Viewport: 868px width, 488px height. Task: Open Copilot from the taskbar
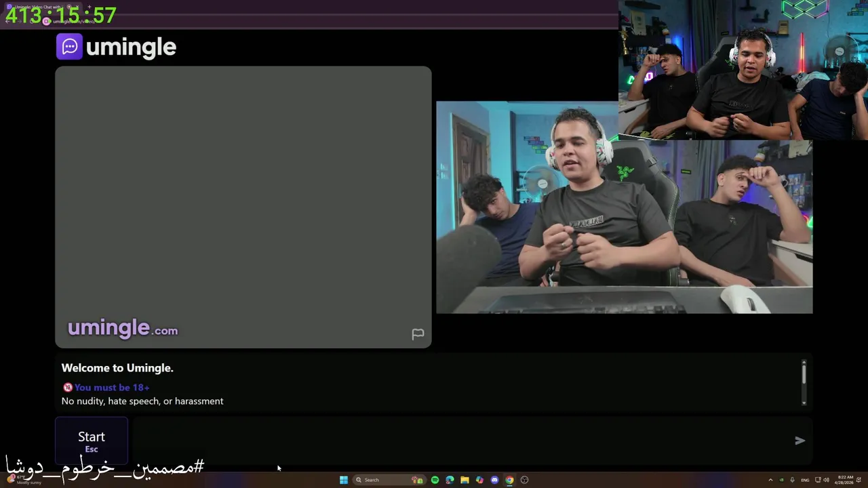[x=479, y=480]
